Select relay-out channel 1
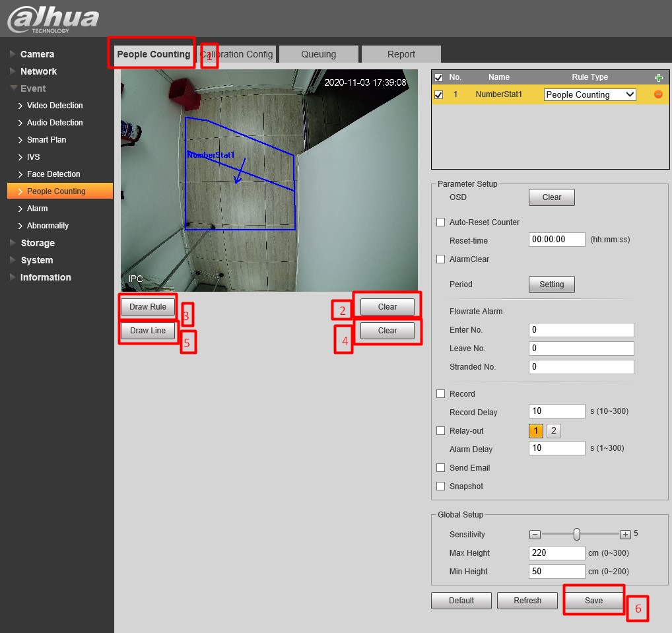The width and height of the screenshot is (672, 633). click(536, 431)
